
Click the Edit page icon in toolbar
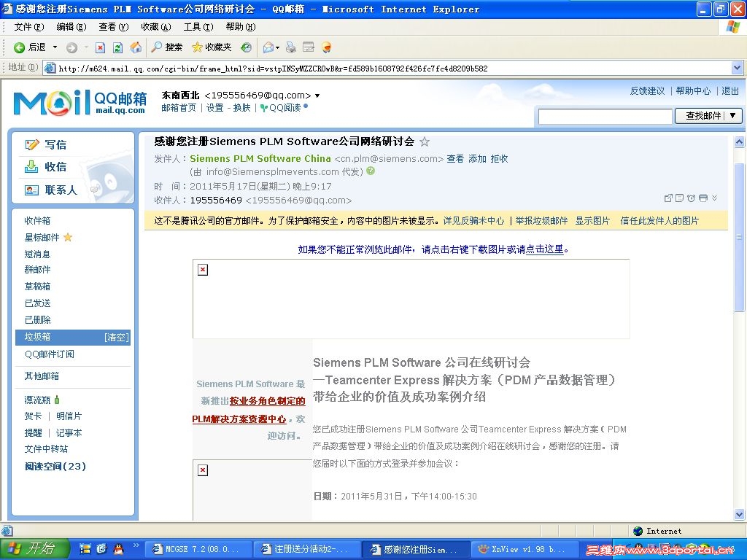click(309, 47)
